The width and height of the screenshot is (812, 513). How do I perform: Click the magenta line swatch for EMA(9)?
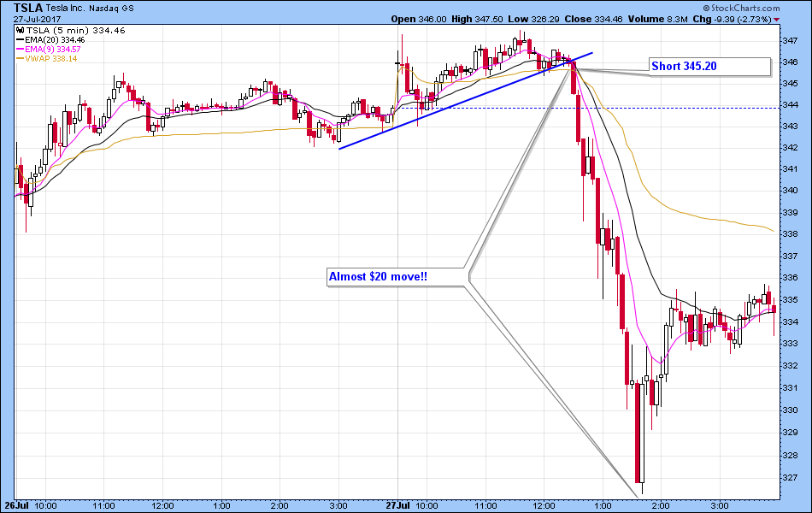pos(21,50)
